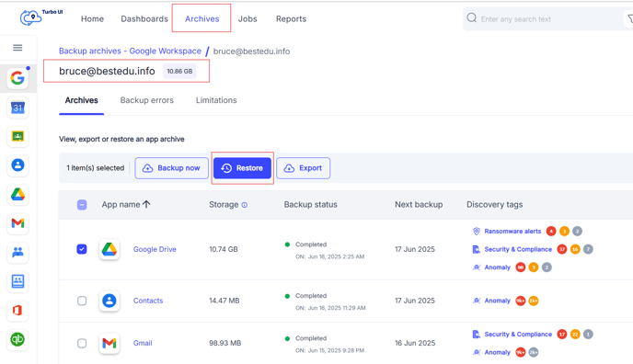Switch to the Limitations tab
Screen dimensions: 633x364
216,100
